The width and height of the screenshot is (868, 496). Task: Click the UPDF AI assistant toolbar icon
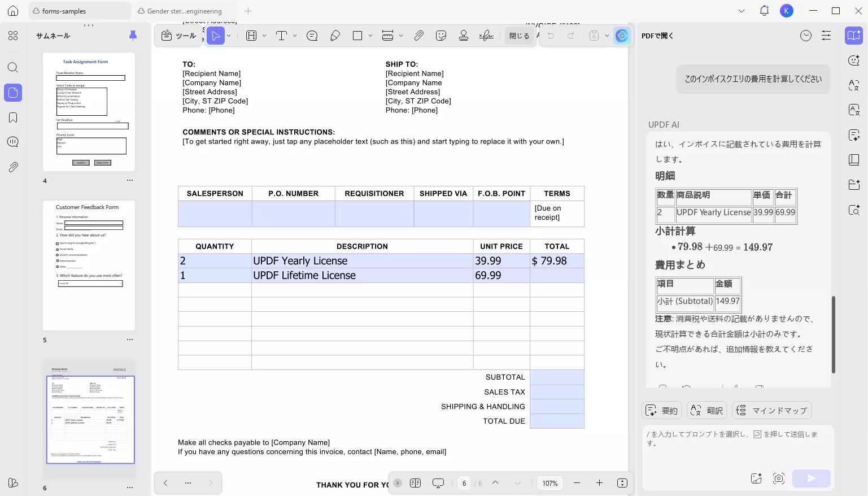tap(622, 36)
